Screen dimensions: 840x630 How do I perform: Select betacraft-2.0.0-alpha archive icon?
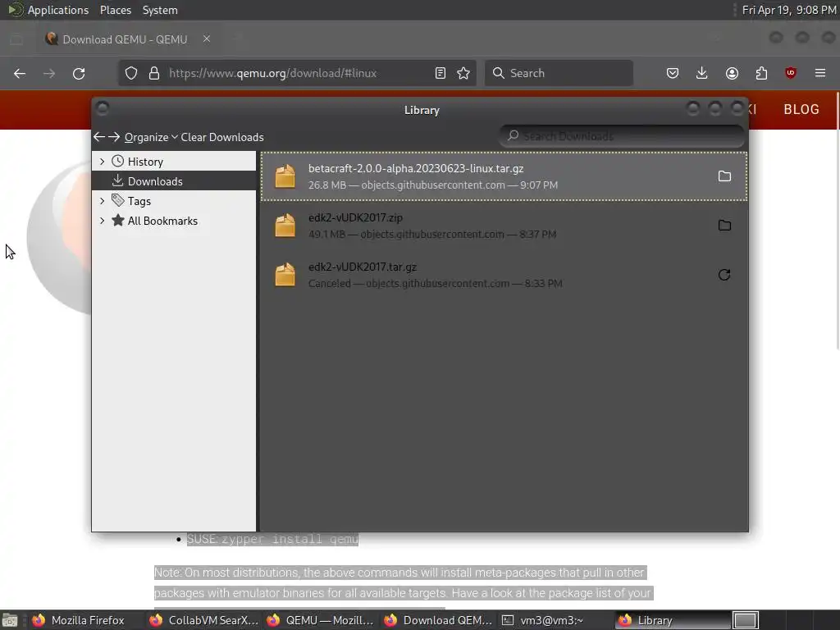tap(285, 176)
